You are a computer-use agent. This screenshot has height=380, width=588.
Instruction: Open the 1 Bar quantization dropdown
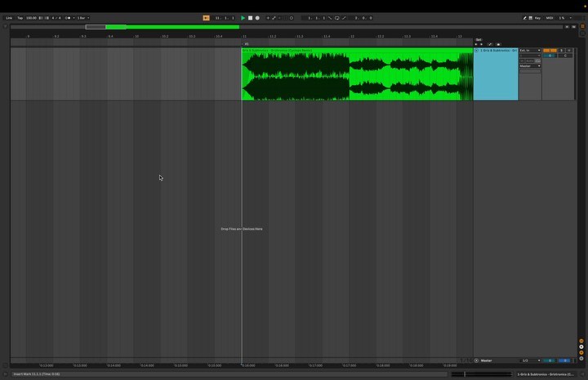pos(83,18)
